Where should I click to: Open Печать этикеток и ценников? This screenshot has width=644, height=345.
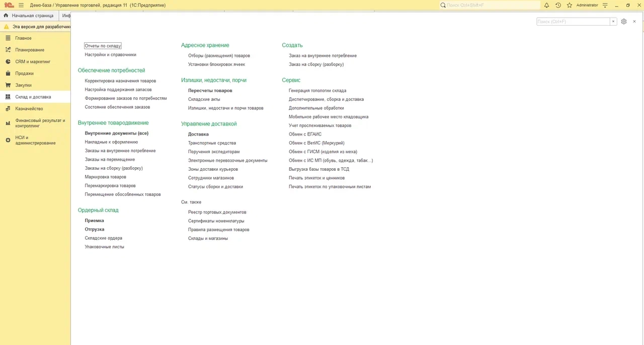coord(317,178)
